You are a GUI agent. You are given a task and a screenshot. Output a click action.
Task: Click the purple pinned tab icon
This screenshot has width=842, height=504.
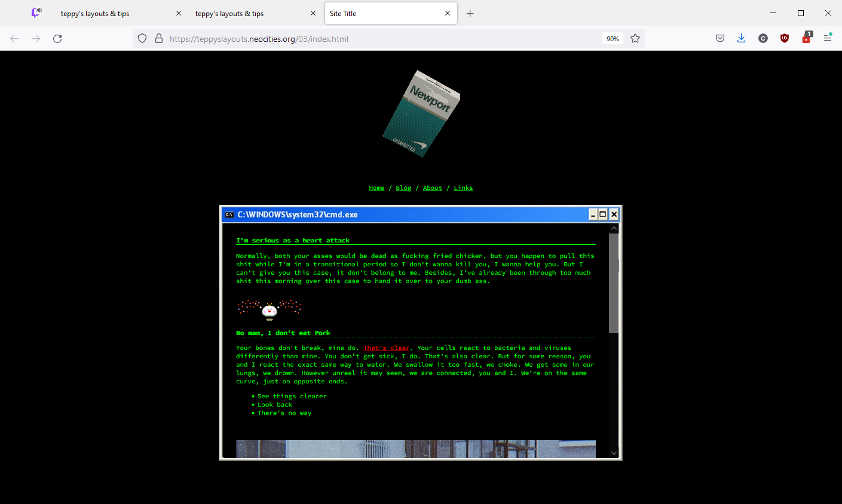(36, 13)
